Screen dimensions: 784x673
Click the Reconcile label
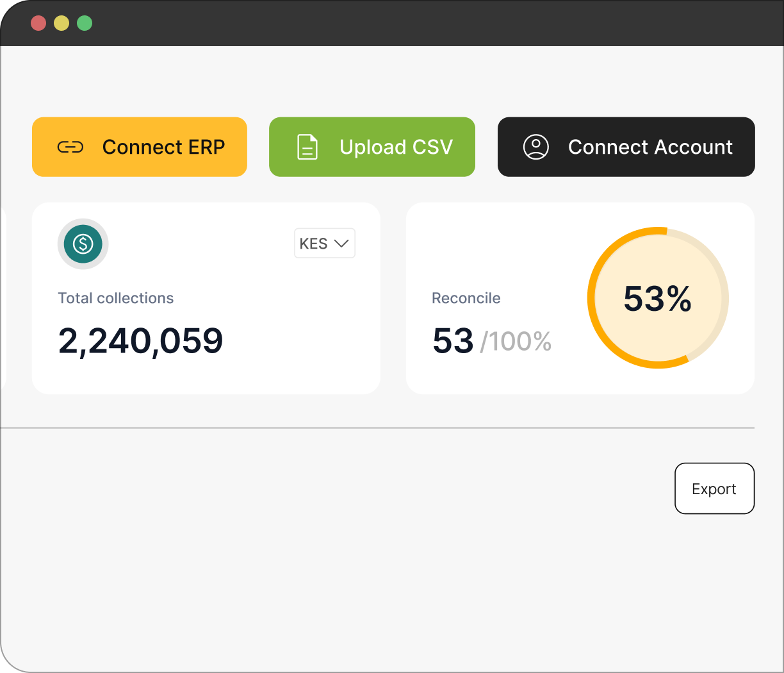(466, 298)
